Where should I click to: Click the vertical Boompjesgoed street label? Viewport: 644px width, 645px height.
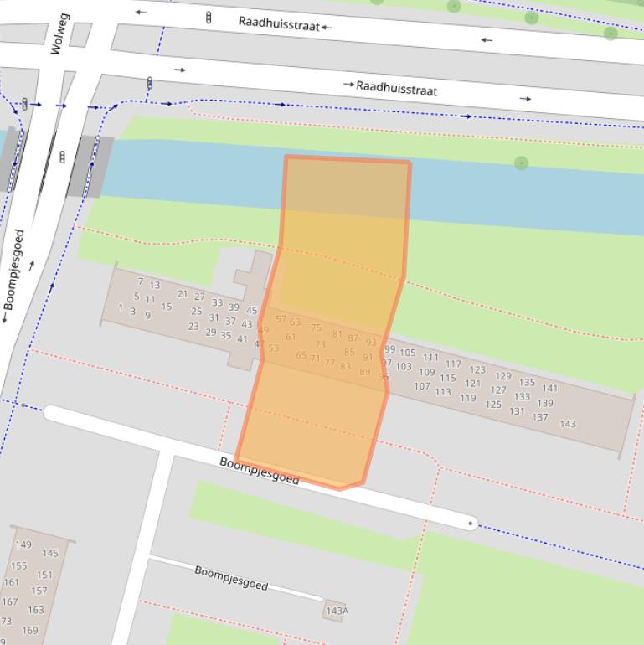tap(15, 270)
